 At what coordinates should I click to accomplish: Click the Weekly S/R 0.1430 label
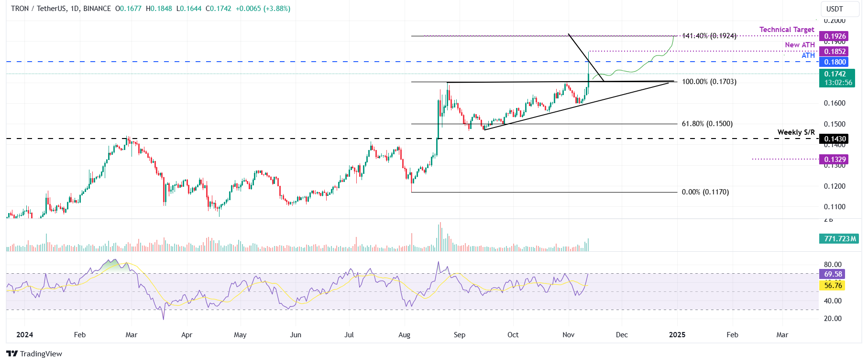point(835,139)
